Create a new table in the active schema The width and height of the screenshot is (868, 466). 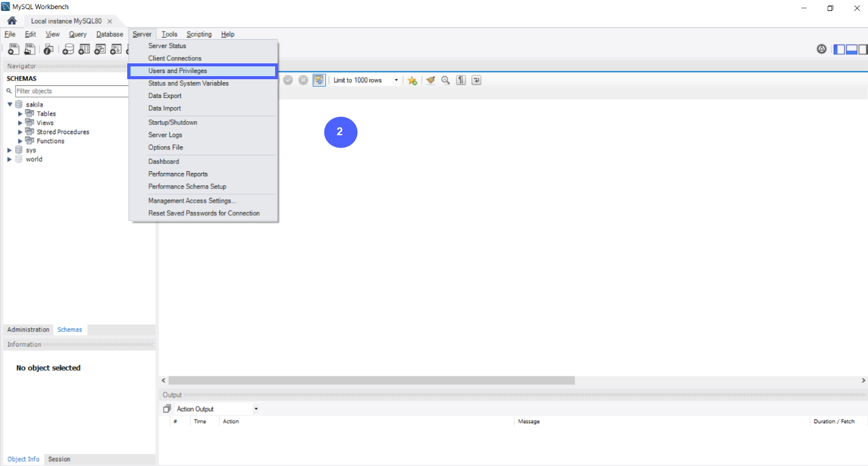point(83,49)
